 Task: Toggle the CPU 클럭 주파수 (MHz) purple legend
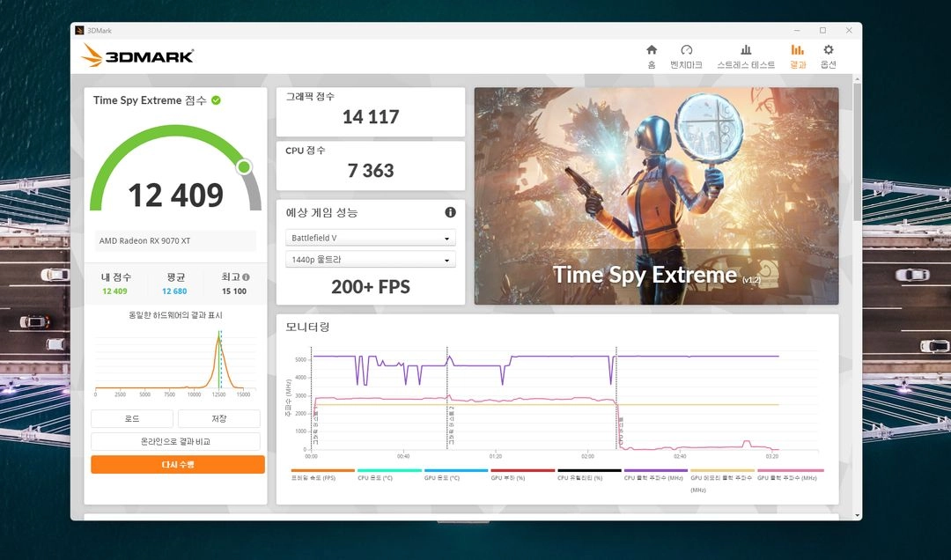coord(656,475)
